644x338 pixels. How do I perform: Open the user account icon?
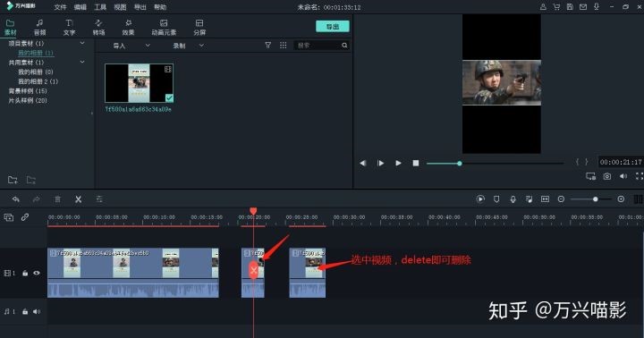[543, 7]
